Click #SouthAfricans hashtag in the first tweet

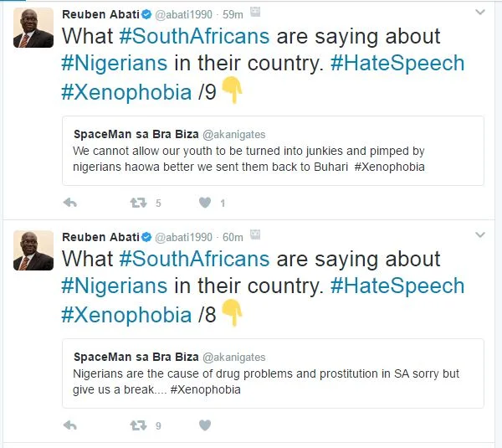pyautogui.click(x=194, y=37)
